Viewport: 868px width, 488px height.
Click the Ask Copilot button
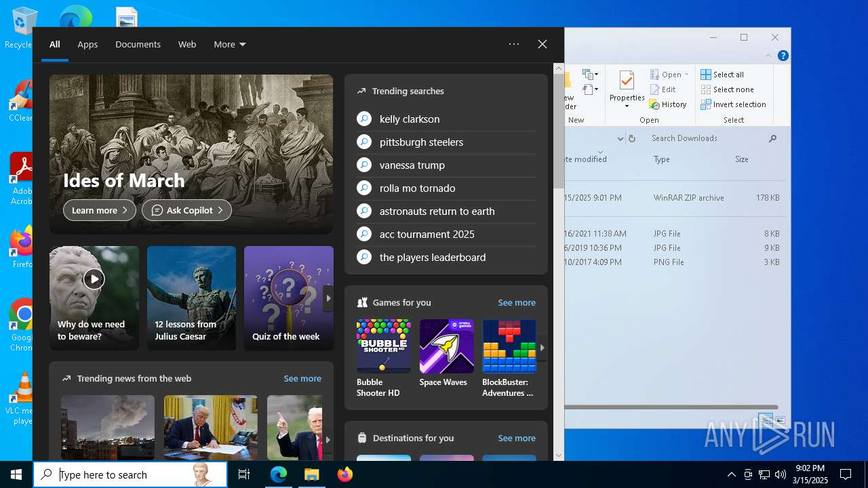186,210
